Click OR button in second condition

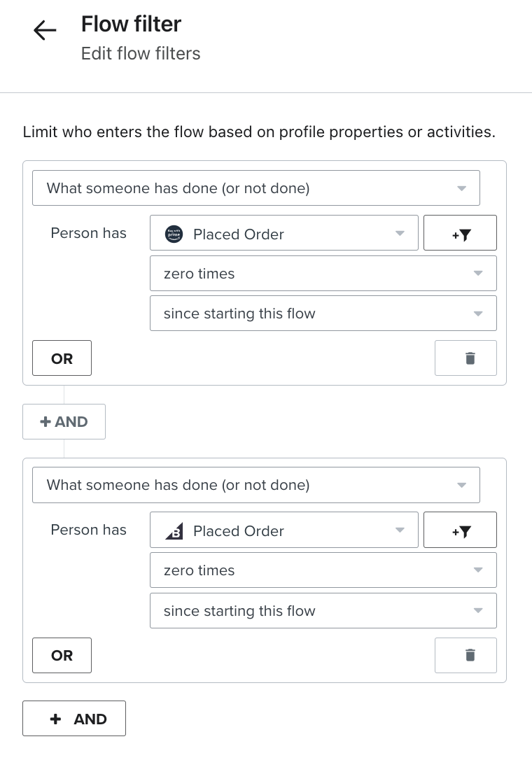pos(62,655)
